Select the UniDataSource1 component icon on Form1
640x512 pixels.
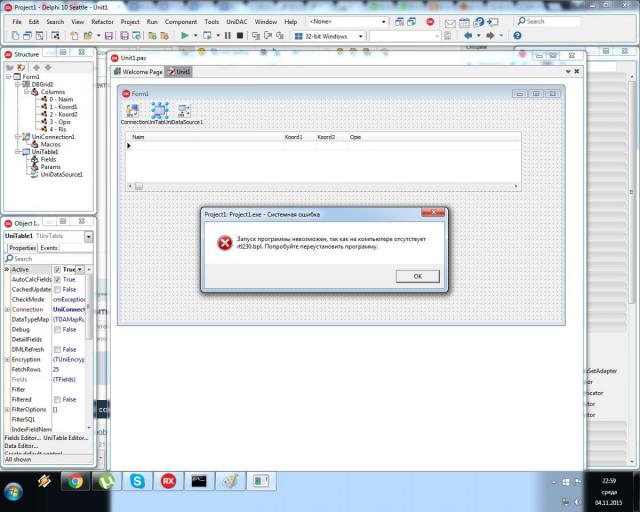point(184,110)
